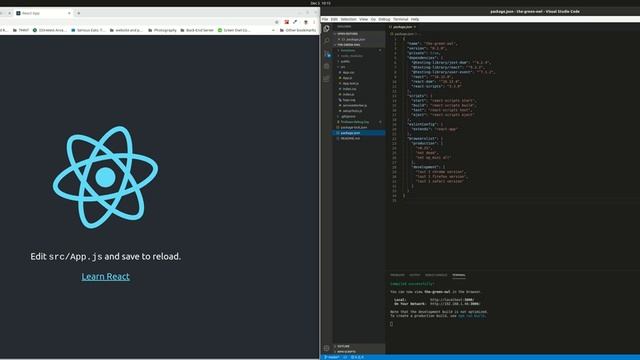The height and width of the screenshot is (360, 640).
Task: Expand the overflow bookmarks chevron in Chrome
Action: point(273,30)
